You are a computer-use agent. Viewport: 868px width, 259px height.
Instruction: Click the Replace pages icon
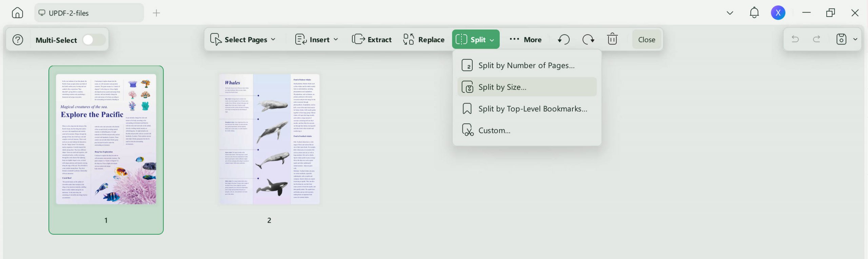409,39
